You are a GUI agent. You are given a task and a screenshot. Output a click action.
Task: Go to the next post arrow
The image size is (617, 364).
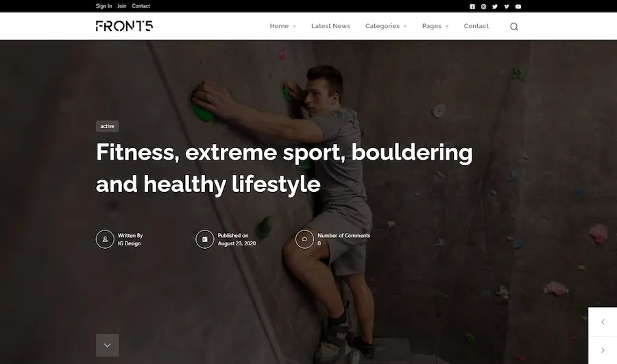(603, 350)
